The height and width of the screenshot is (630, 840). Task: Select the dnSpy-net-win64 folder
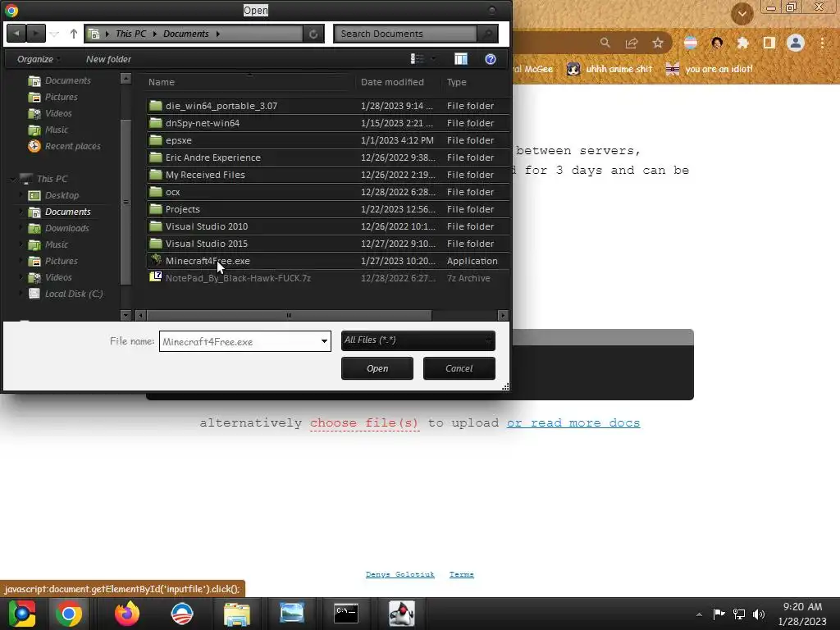coord(328,123)
